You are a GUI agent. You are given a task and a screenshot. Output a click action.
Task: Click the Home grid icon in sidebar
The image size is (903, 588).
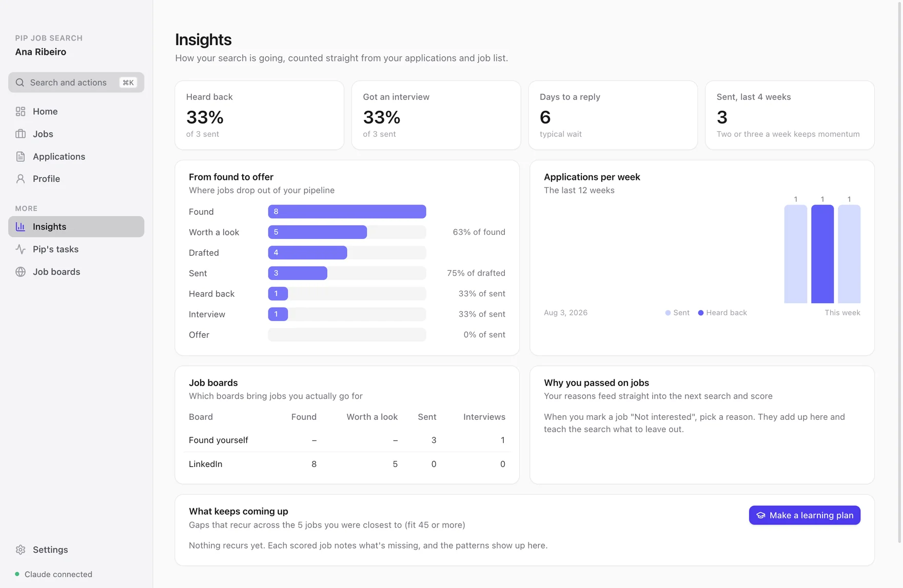pos(21,111)
